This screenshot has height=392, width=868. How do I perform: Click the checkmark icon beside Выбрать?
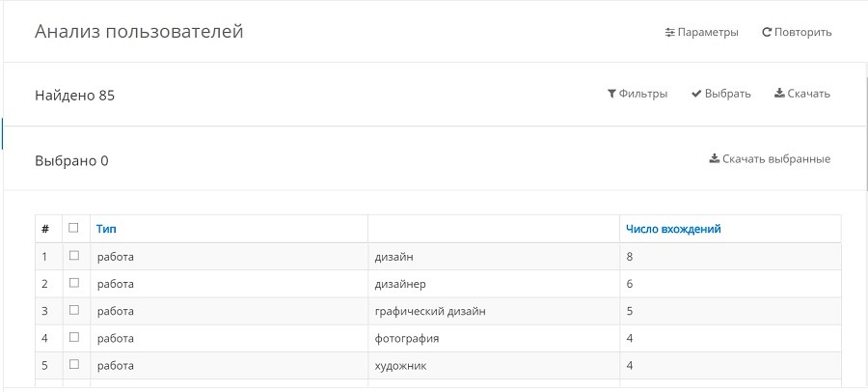click(x=696, y=93)
